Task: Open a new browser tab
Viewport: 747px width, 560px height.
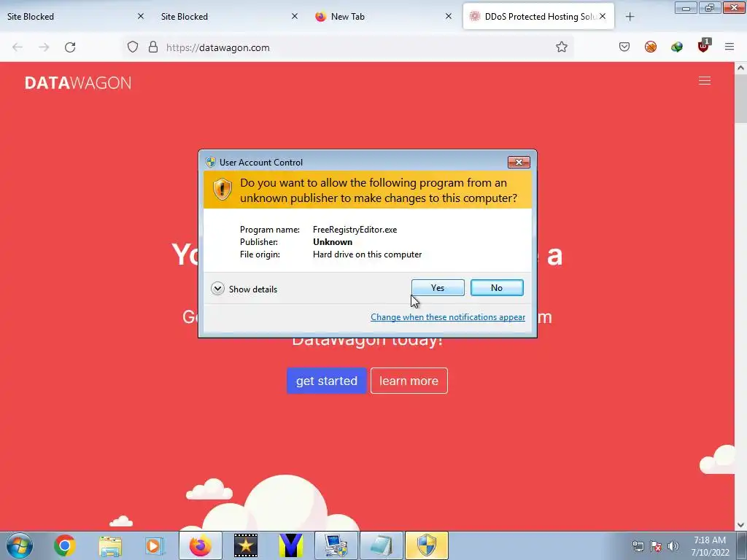Action: click(x=630, y=17)
